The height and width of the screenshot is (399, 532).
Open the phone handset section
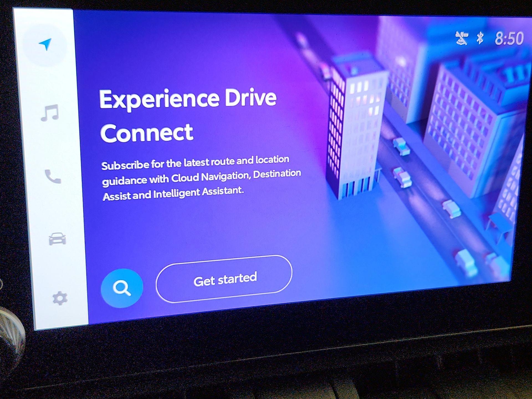(53, 177)
